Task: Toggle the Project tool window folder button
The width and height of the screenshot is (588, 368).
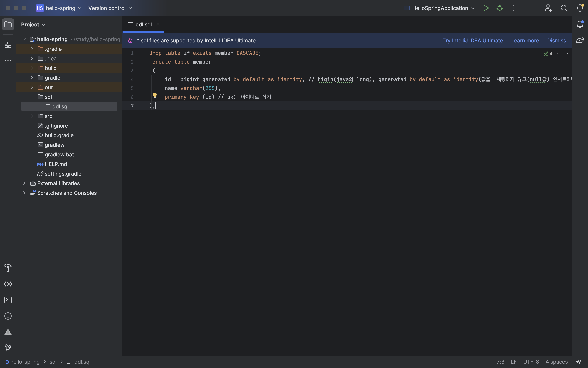Action: click(8, 24)
